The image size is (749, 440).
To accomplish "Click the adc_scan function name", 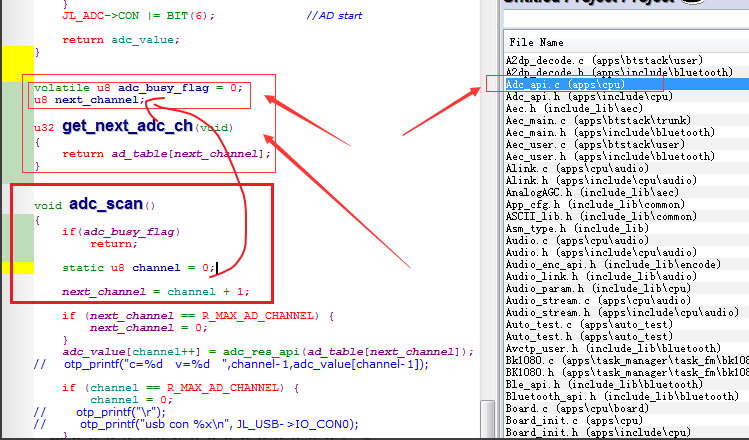I will pos(106,204).
